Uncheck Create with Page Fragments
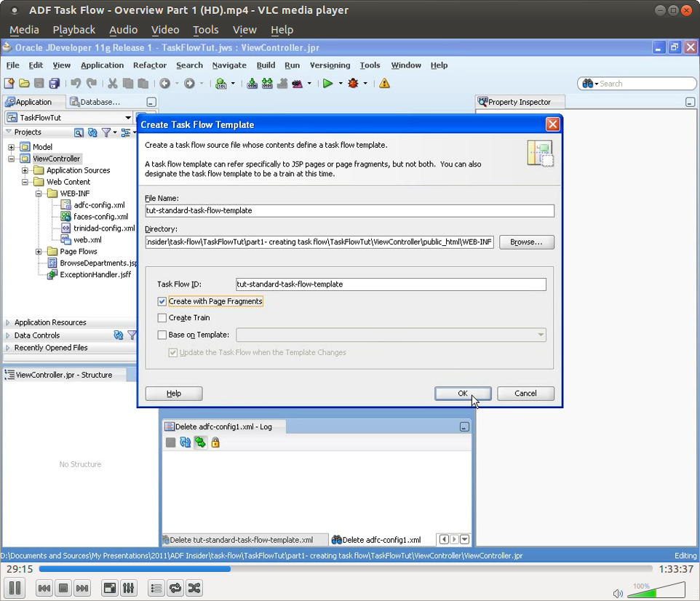Viewport: 700px width, 601px height. [162, 301]
